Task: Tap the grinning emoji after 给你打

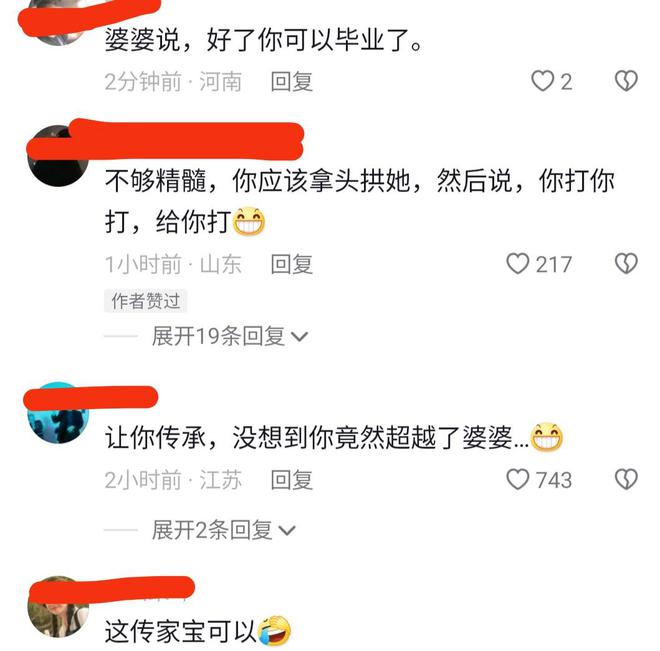Action: point(249,221)
